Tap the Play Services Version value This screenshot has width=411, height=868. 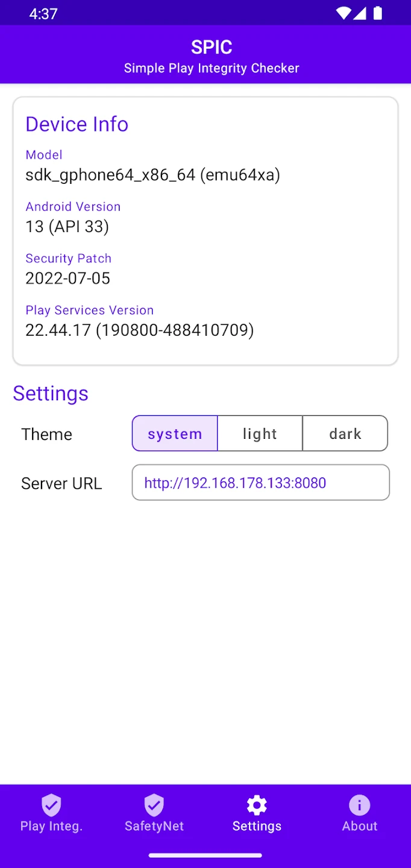point(139,330)
